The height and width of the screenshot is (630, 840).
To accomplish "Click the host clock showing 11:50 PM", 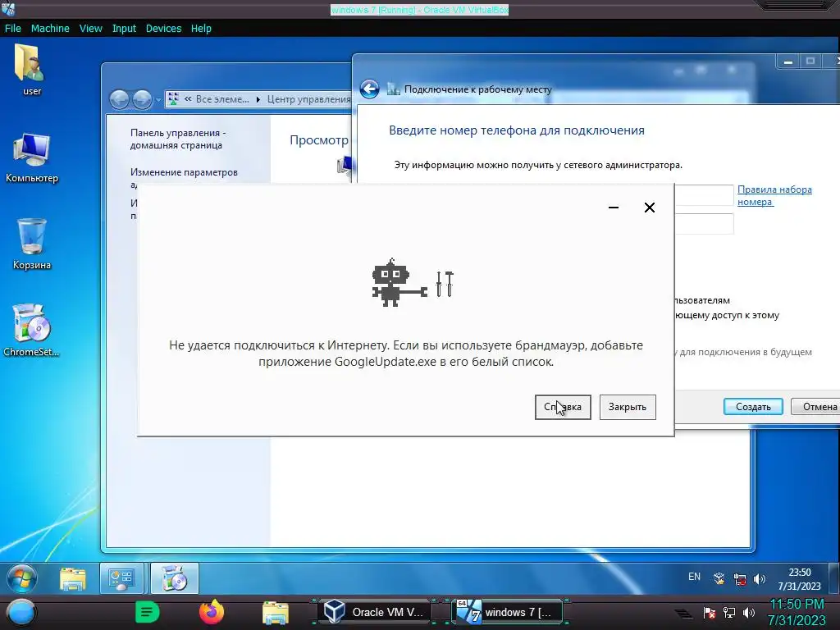I will point(797,612).
